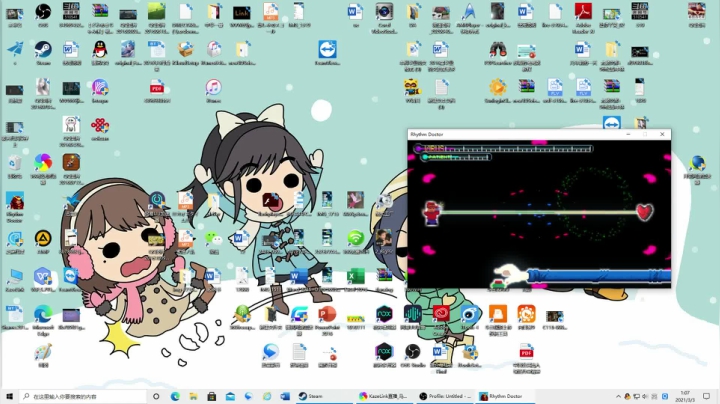Select the yellow AIMP triangle icon

pos(43,239)
